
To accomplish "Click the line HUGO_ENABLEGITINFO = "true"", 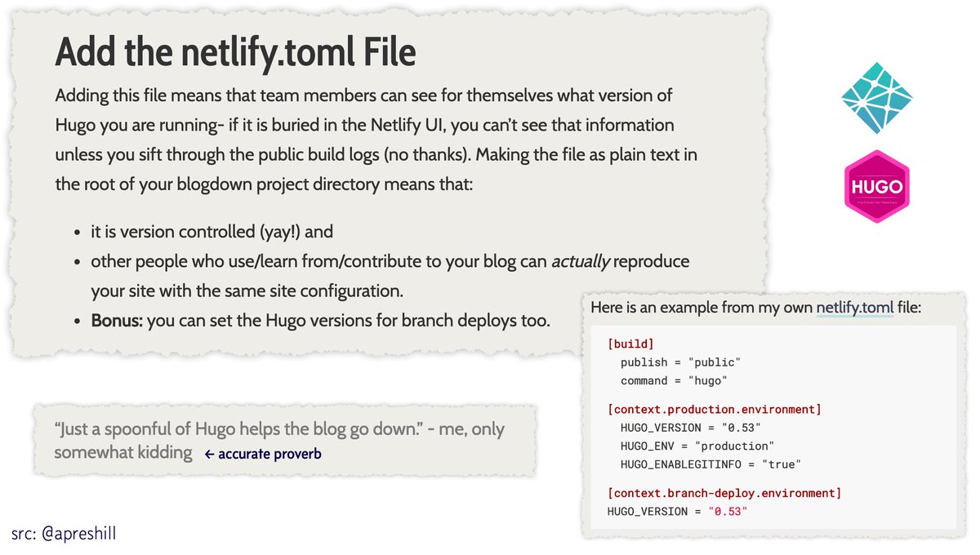I will [711, 464].
